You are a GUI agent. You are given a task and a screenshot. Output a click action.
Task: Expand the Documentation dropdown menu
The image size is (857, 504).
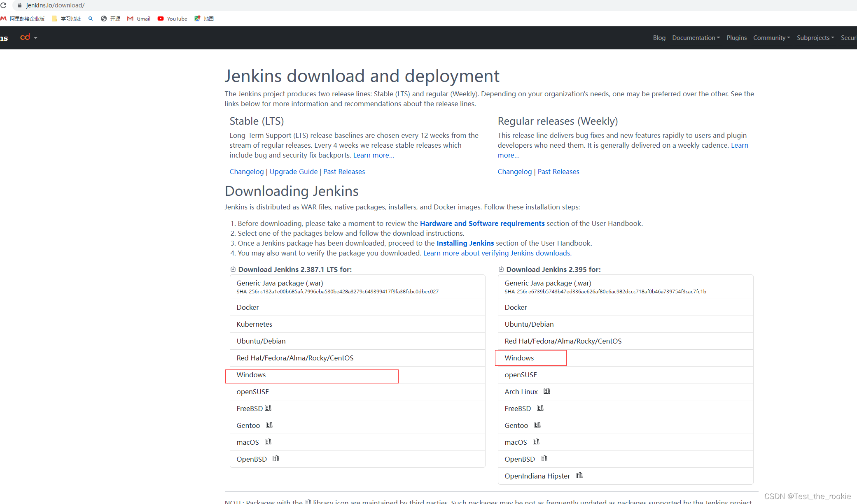tap(696, 37)
